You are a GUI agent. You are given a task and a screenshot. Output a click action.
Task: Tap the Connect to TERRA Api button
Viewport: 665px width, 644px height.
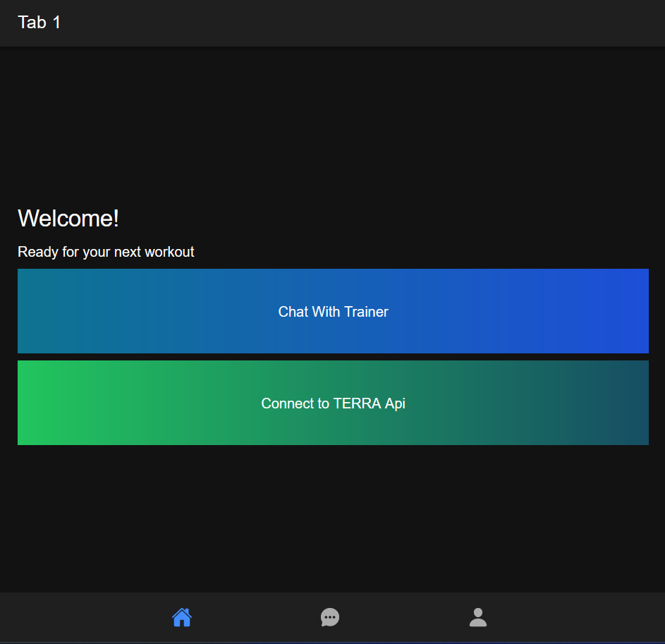click(333, 403)
